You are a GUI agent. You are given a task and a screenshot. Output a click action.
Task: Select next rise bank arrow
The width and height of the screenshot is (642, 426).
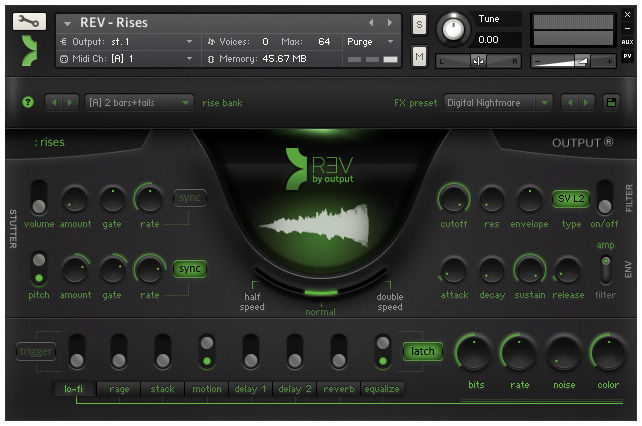(x=70, y=102)
